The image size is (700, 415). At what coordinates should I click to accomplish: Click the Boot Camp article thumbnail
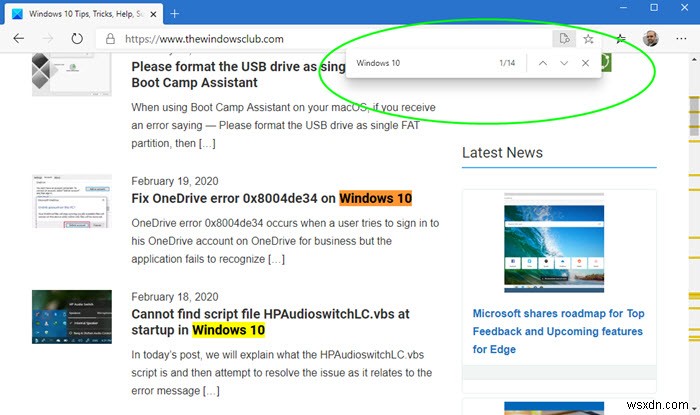coord(71,74)
